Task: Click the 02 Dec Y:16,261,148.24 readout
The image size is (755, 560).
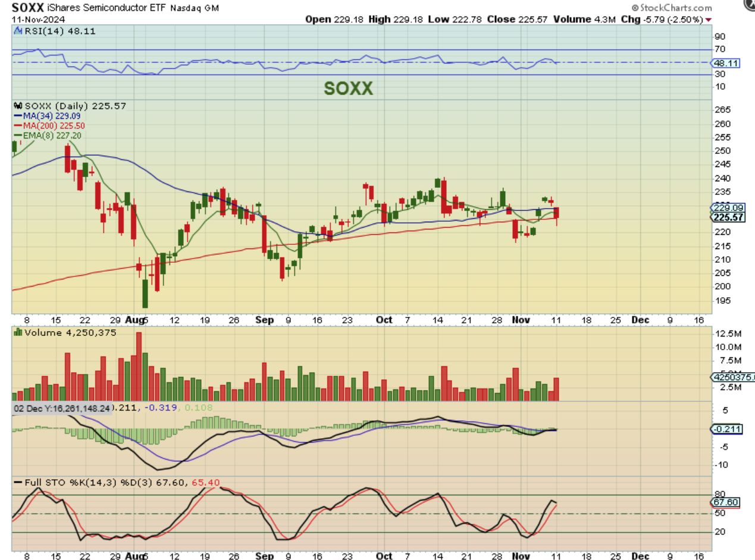Action: coord(62,408)
